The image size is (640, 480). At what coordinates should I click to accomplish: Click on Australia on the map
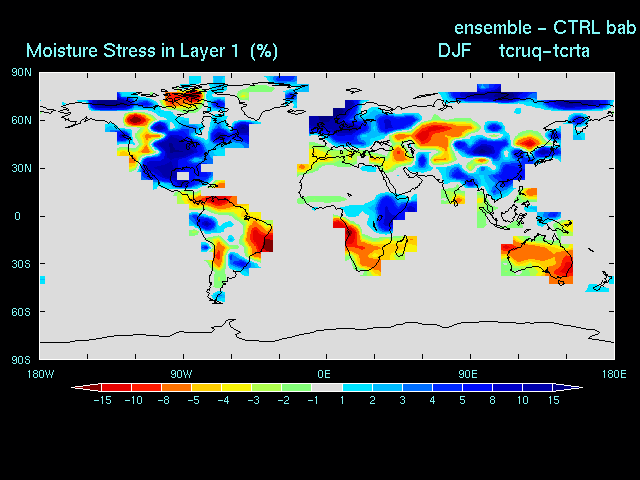(x=538, y=262)
